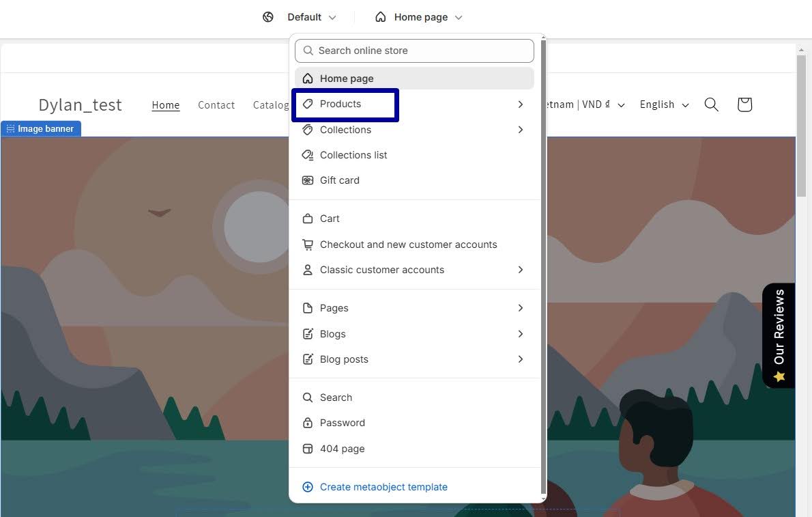The height and width of the screenshot is (517, 812).
Task: Expand Classic customer accounts chevron
Action: click(x=521, y=270)
